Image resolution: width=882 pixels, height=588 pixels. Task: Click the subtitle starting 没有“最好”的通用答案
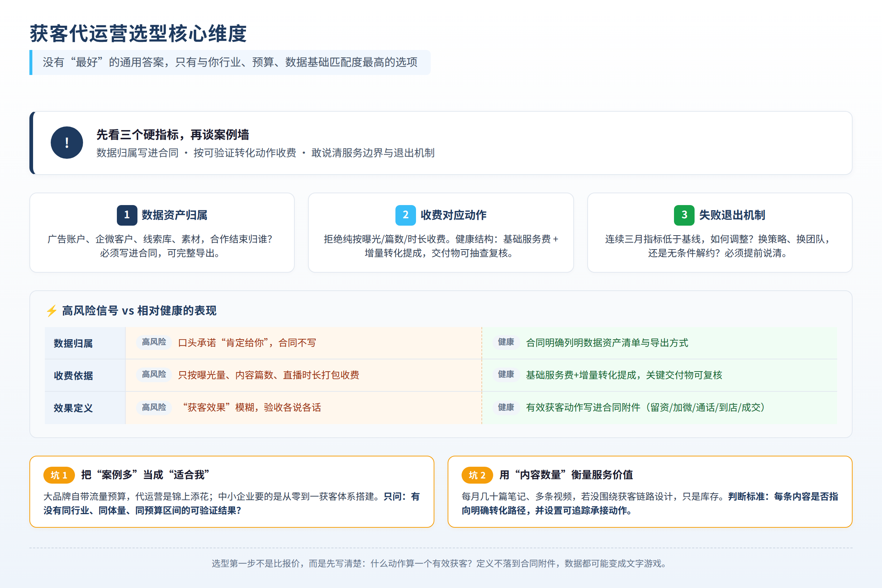(230, 62)
